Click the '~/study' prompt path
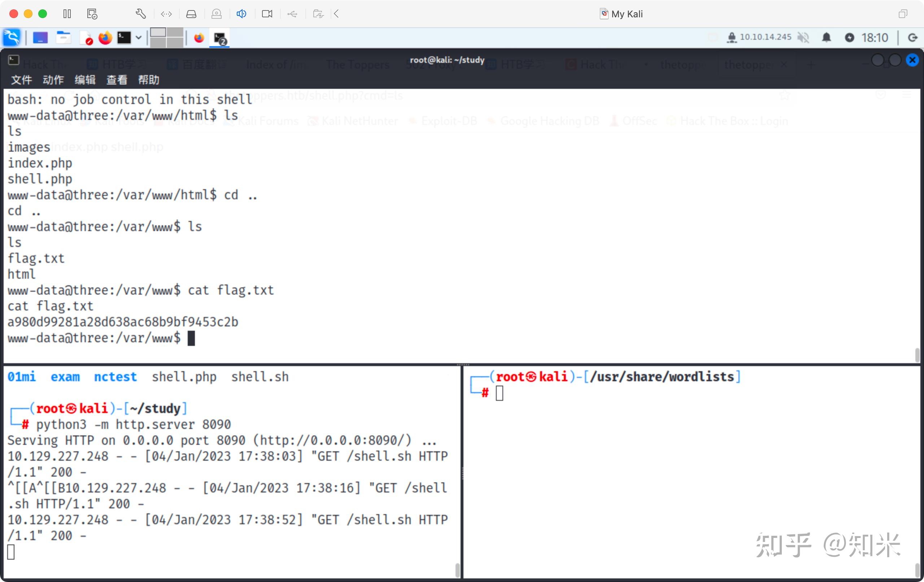This screenshot has height=582, width=924. click(x=155, y=408)
